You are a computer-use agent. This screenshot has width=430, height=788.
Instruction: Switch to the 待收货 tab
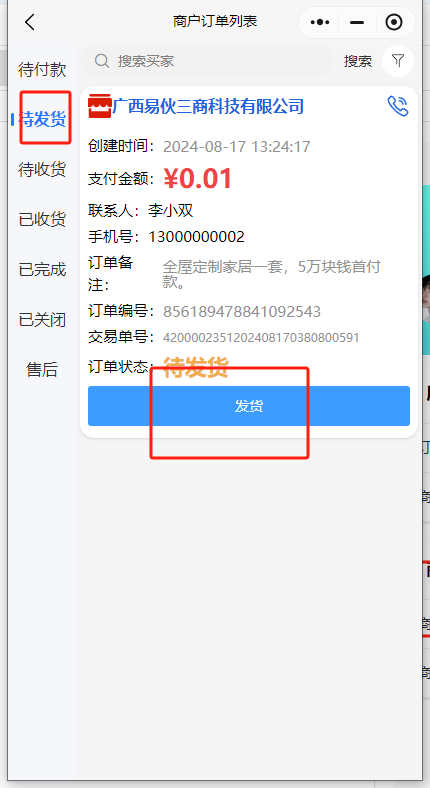tap(42, 169)
